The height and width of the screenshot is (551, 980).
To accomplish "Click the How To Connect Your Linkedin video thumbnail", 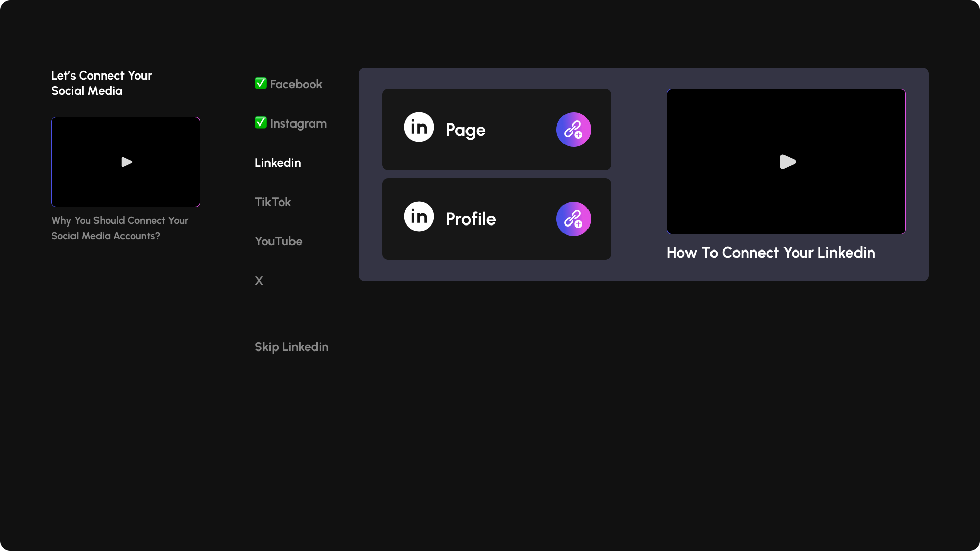I will point(786,162).
